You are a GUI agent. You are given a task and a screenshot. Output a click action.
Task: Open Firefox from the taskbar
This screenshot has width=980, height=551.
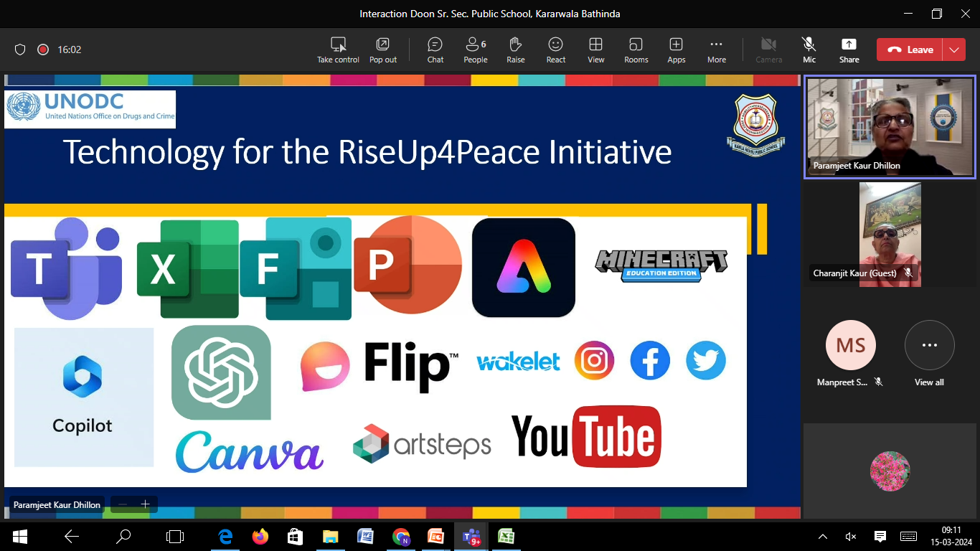(x=260, y=536)
